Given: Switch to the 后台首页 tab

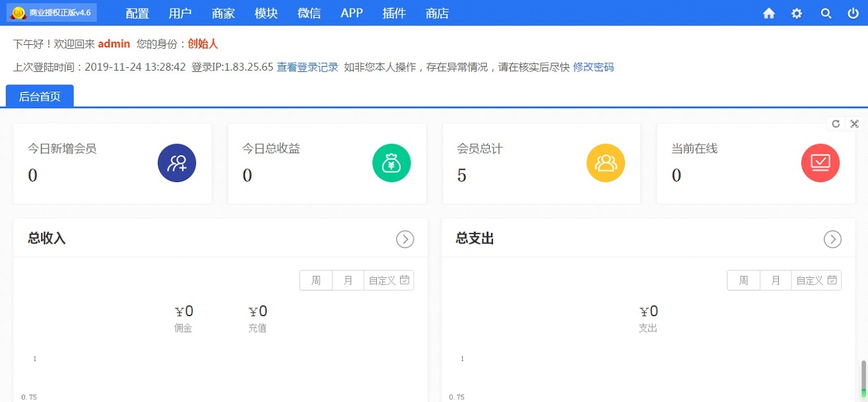Looking at the screenshot, I should (x=40, y=96).
